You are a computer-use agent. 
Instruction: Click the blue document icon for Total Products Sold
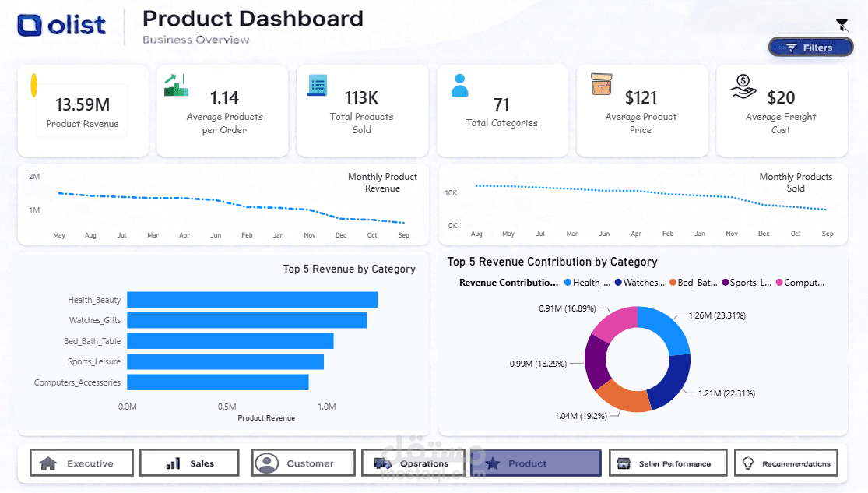[x=317, y=86]
